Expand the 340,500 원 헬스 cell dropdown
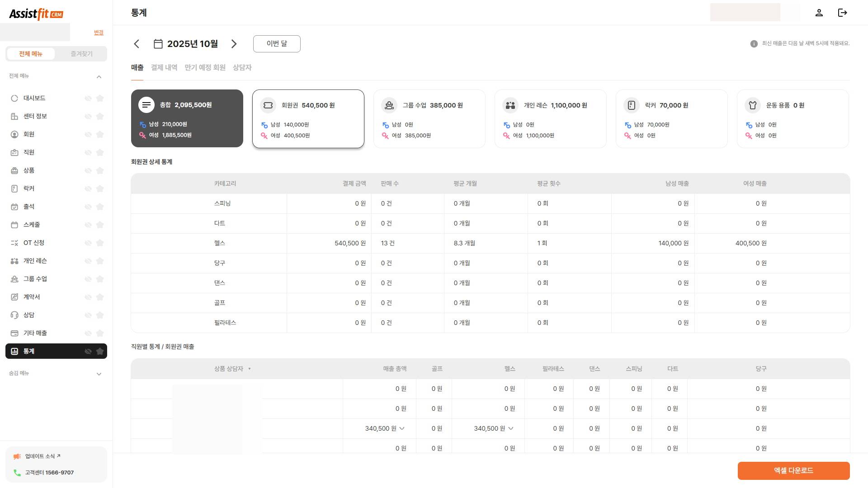 coord(511,428)
